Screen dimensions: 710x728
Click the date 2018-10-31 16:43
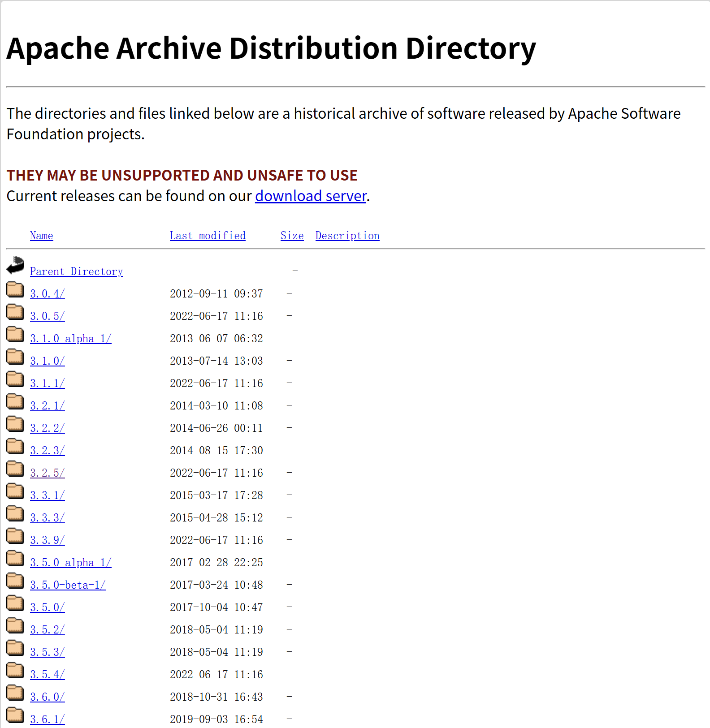click(x=216, y=697)
